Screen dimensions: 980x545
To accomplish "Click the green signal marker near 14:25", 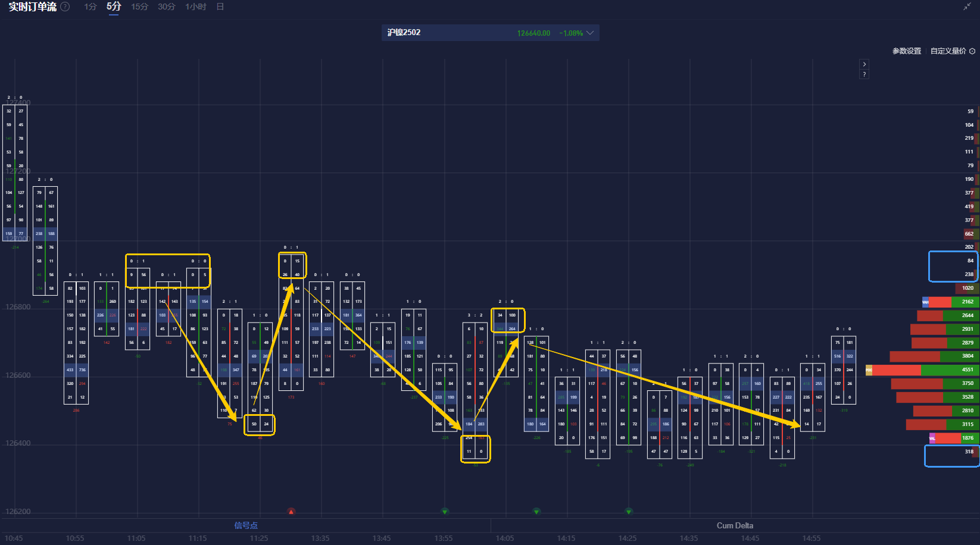I will (x=629, y=511).
